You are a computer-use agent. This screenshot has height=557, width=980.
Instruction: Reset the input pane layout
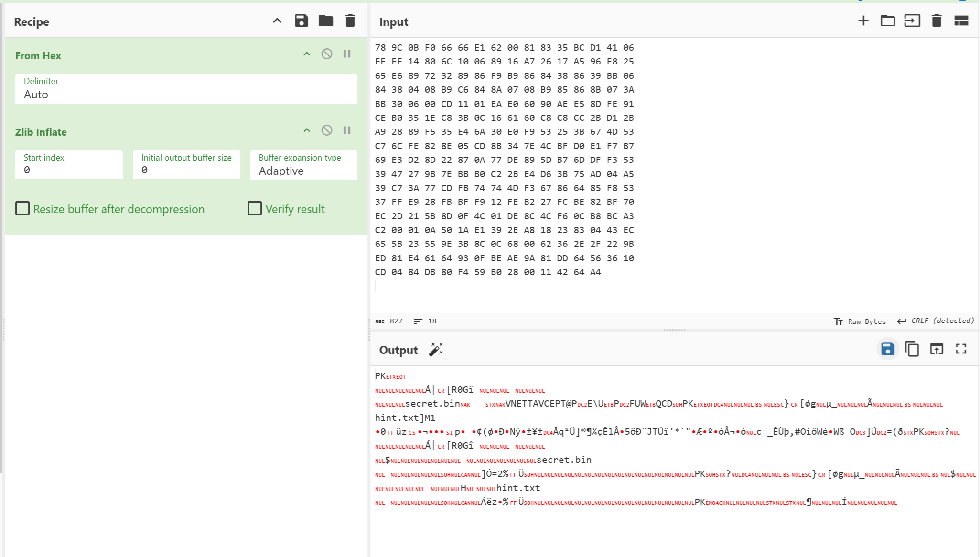tap(961, 21)
